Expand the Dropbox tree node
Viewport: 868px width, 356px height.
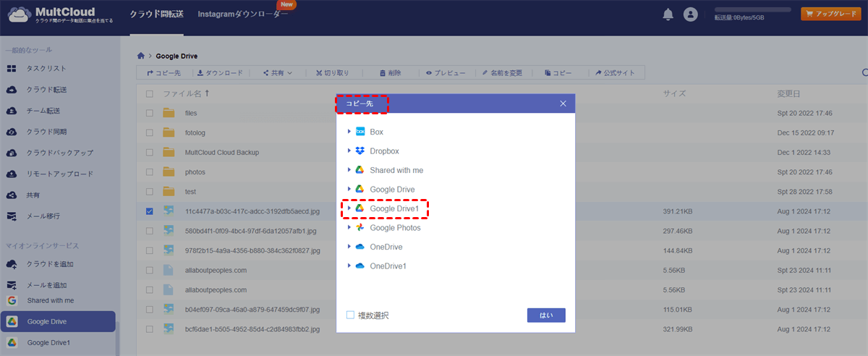point(349,151)
